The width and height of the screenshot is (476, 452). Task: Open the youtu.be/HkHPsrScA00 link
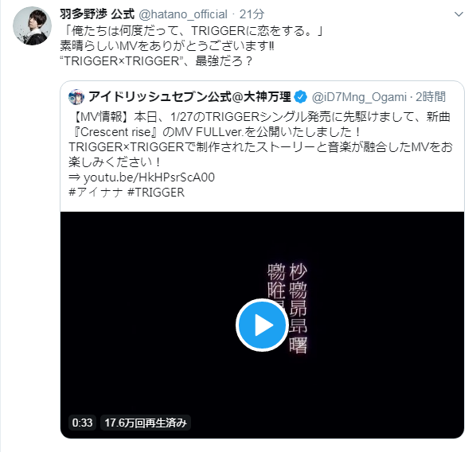point(149,177)
